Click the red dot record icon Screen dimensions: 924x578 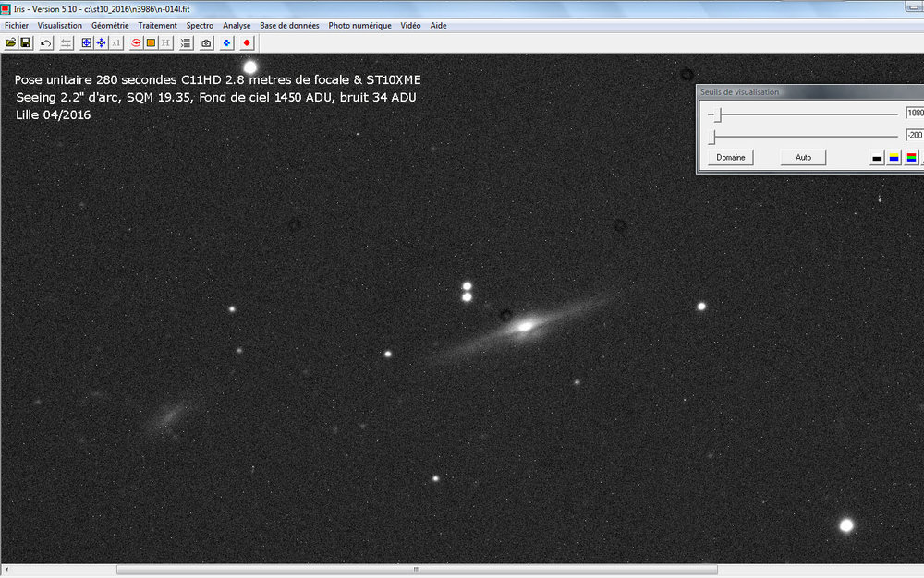[x=247, y=43]
